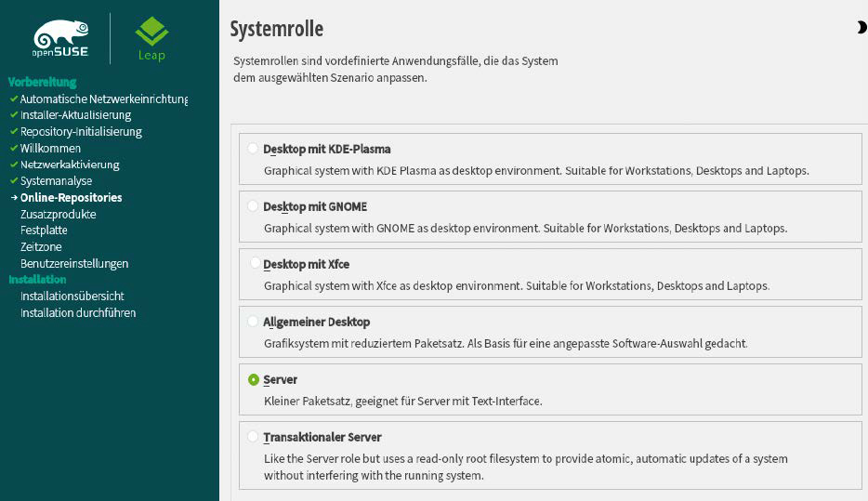Click Online-Repositories step in sidebar

[71, 198]
